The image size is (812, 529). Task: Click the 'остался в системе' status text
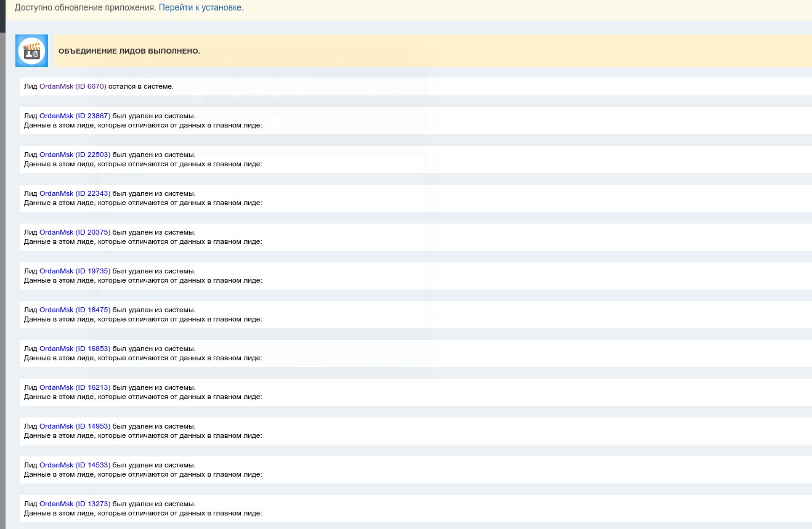[141, 86]
